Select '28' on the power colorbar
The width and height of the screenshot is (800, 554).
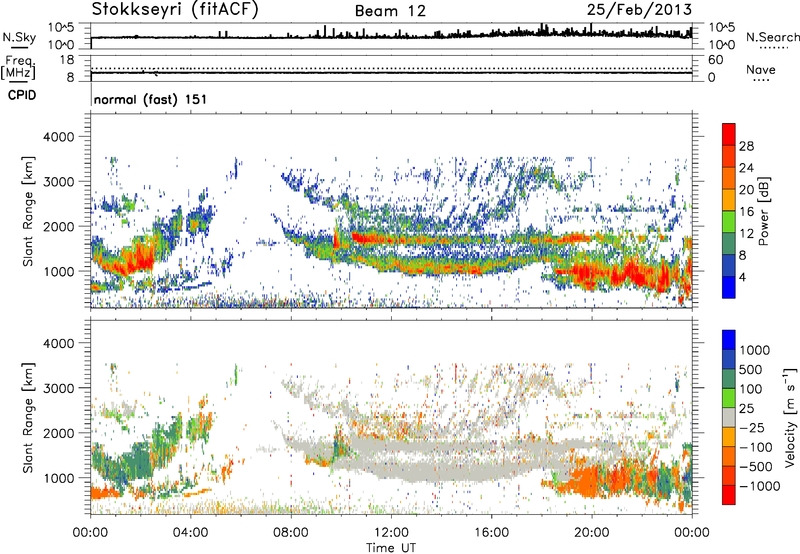746,146
